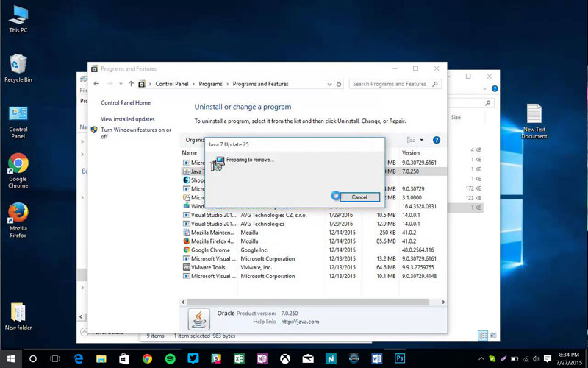The height and width of the screenshot is (368, 588).
Task: Open Microsoft Edge from the taskbar
Action: pos(78,358)
